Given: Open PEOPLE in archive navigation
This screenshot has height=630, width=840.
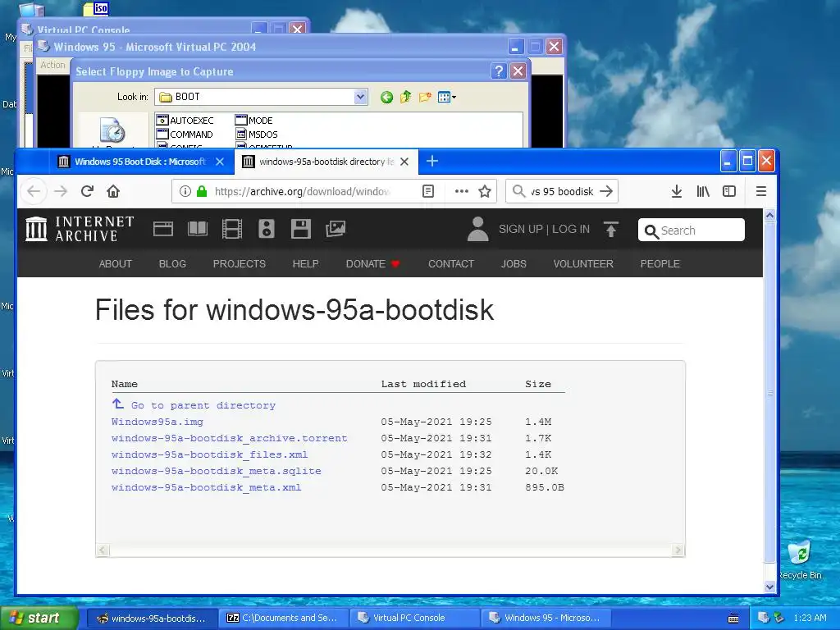Looking at the screenshot, I should (x=660, y=263).
